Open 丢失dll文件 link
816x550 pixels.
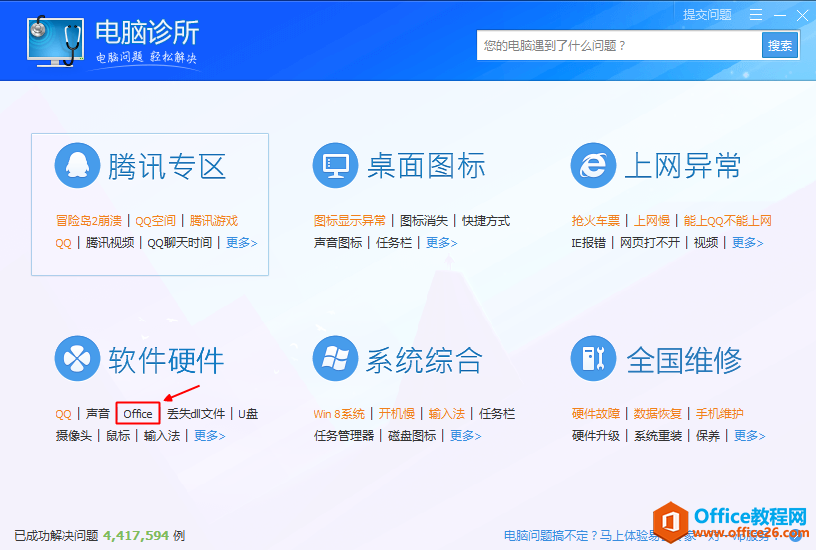point(196,414)
